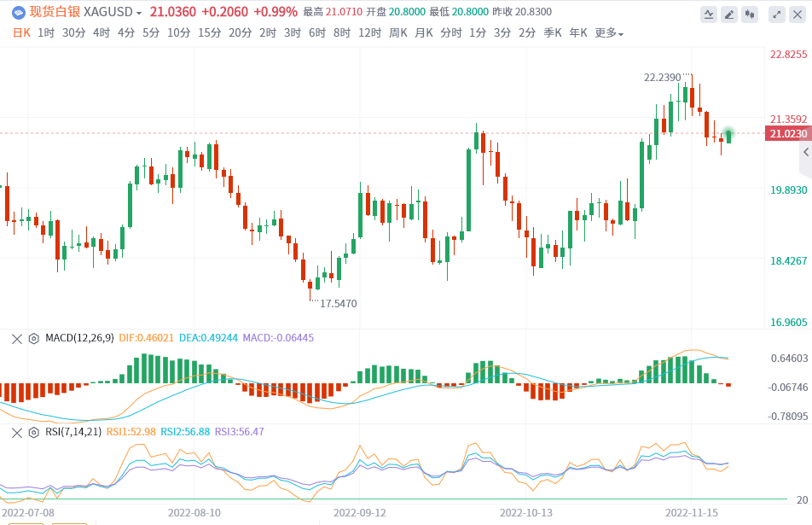The height and width of the screenshot is (525, 812).
Task: Click the 22.8255 axis price label
Action: click(x=788, y=55)
